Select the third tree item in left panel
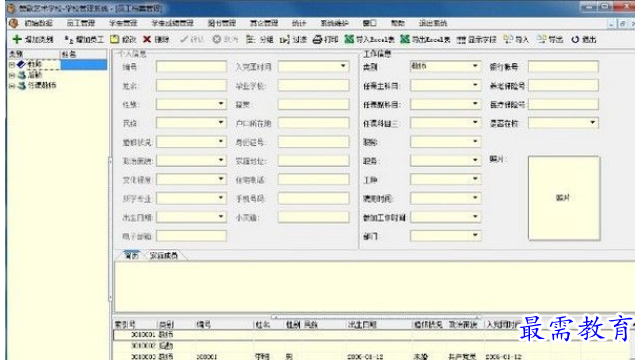 [41, 85]
